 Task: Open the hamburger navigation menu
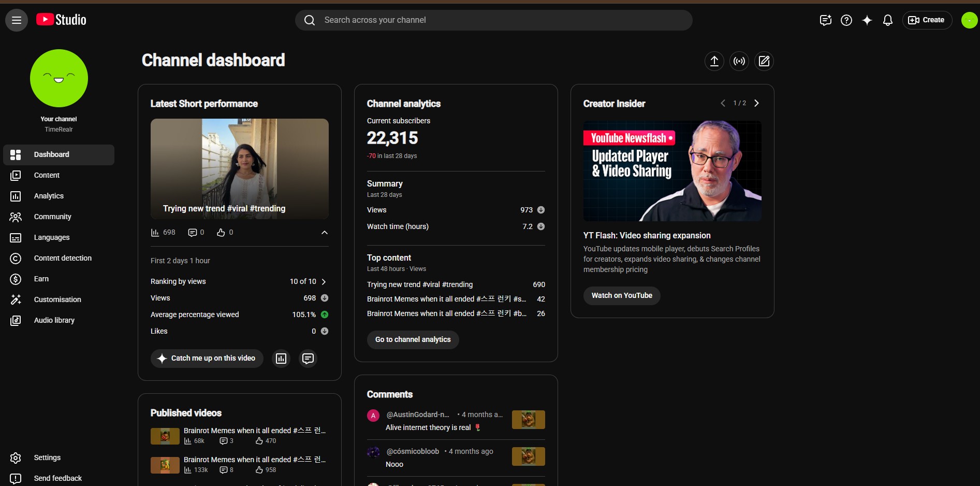(17, 20)
